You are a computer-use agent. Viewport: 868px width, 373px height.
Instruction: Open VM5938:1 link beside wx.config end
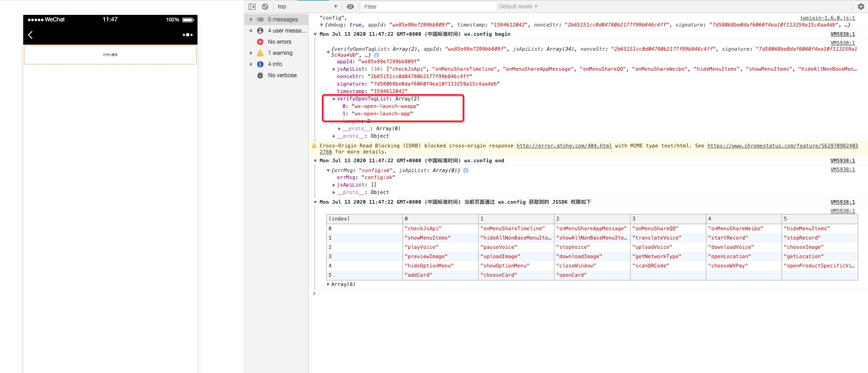click(842, 160)
